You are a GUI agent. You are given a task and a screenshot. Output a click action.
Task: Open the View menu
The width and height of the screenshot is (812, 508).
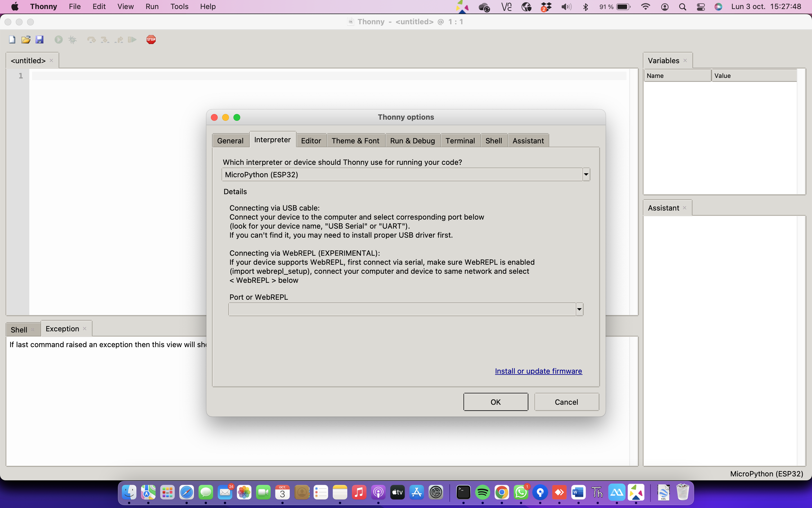pos(125,7)
